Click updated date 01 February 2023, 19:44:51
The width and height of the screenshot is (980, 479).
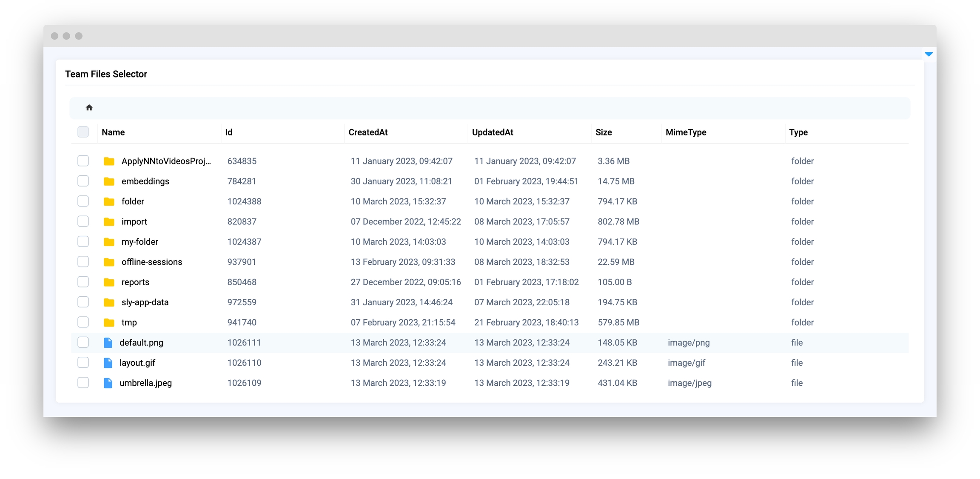[526, 181]
